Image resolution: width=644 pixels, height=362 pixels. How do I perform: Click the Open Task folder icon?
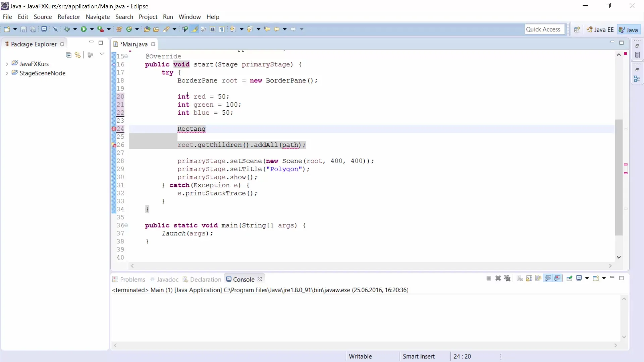(156, 29)
